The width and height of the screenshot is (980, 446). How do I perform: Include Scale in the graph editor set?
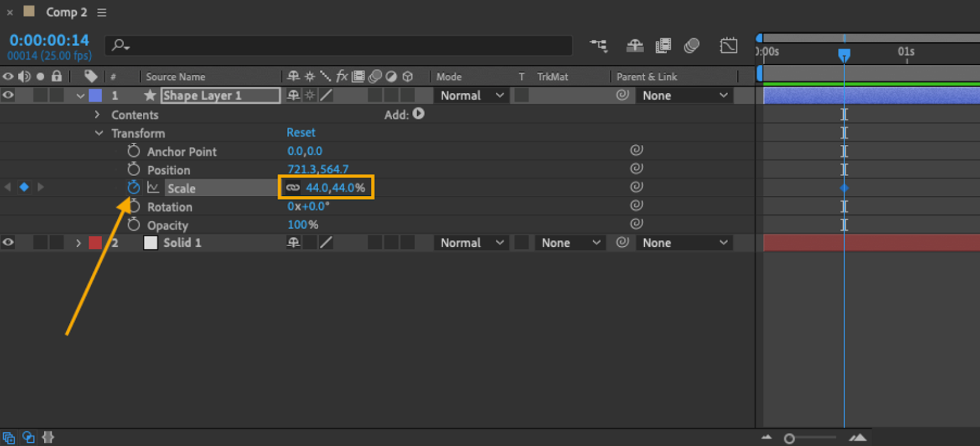pos(153,188)
